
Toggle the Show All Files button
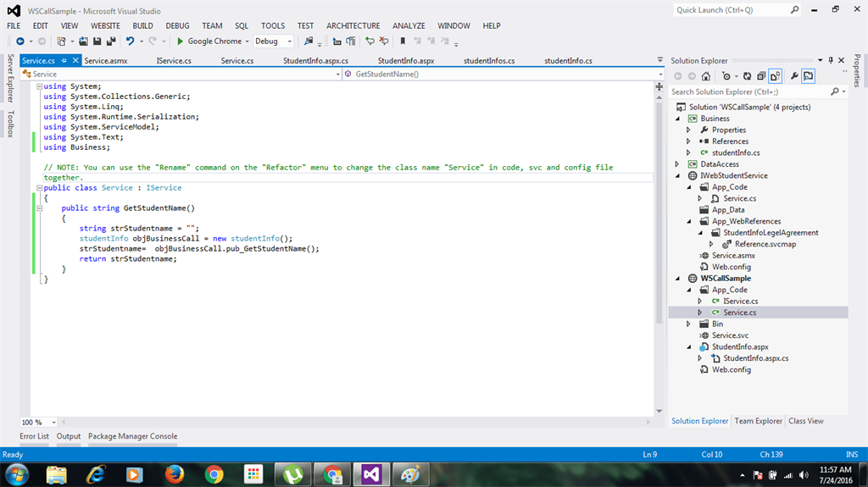776,76
